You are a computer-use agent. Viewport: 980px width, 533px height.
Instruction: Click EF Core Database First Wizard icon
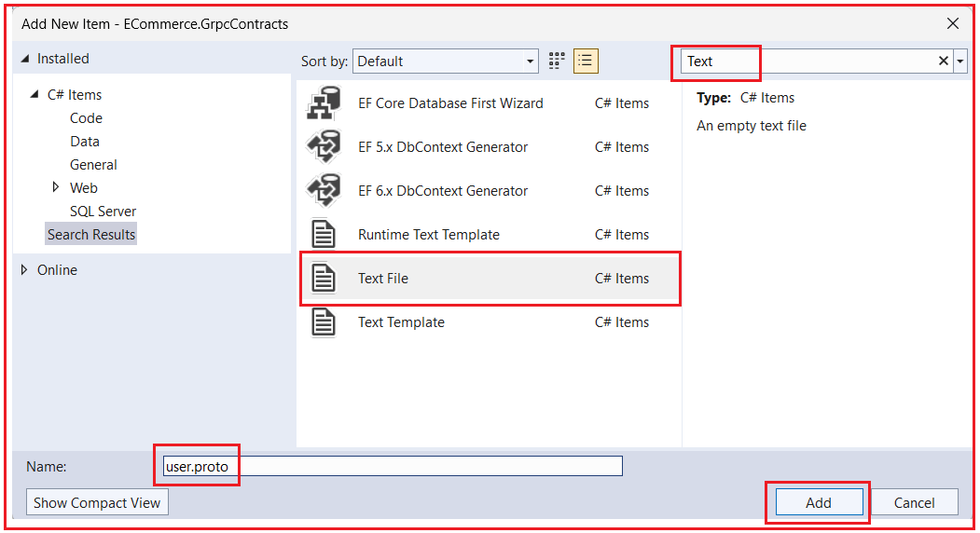tap(324, 103)
